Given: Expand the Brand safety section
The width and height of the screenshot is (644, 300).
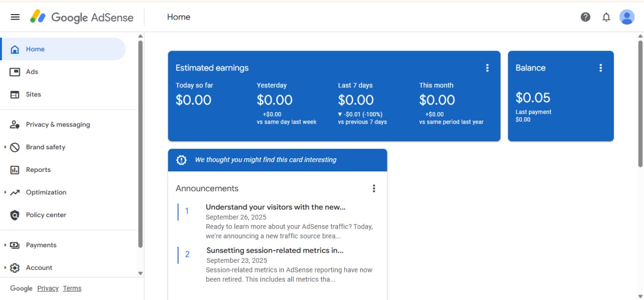Looking at the screenshot, I should pos(5,147).
